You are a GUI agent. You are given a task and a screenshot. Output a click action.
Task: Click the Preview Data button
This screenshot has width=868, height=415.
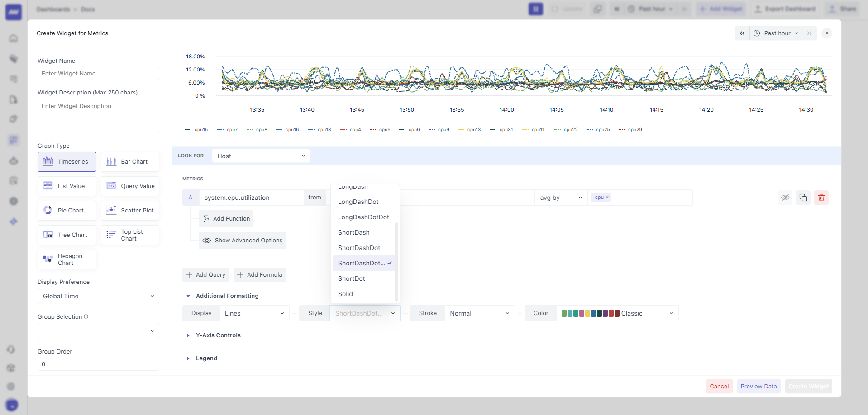coord(758,386)
